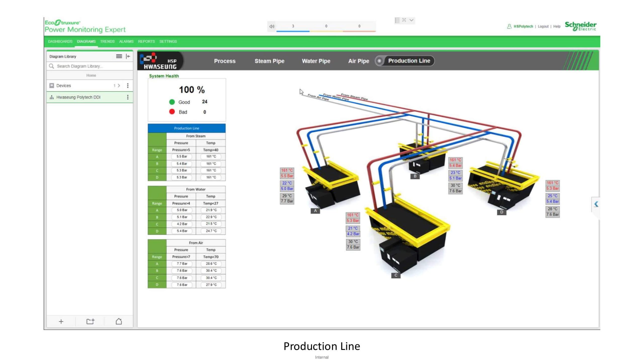Click the Help link
The image size is (644, 362).
pyautogui.click(x=556, y=26)
